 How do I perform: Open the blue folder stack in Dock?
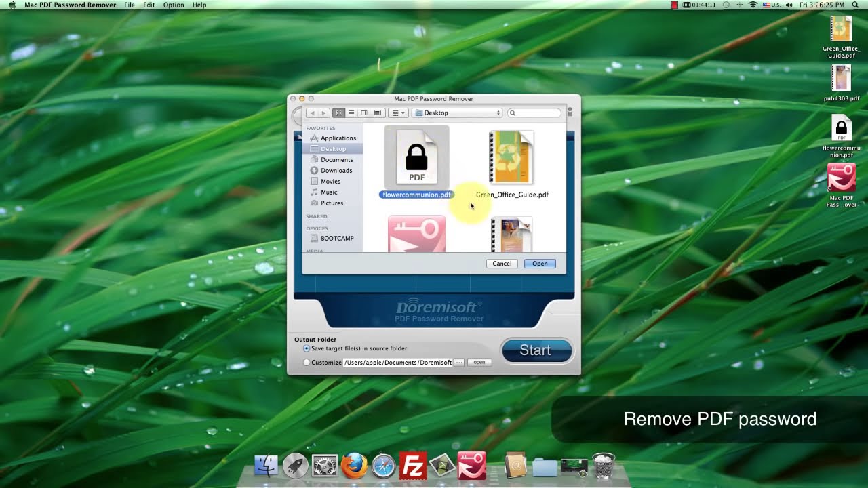(x=545, y=467)
